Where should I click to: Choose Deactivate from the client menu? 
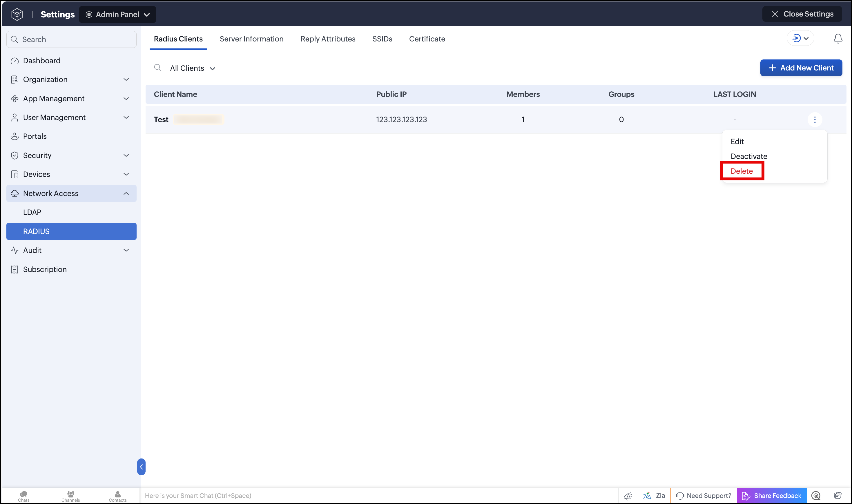(749, 156)
